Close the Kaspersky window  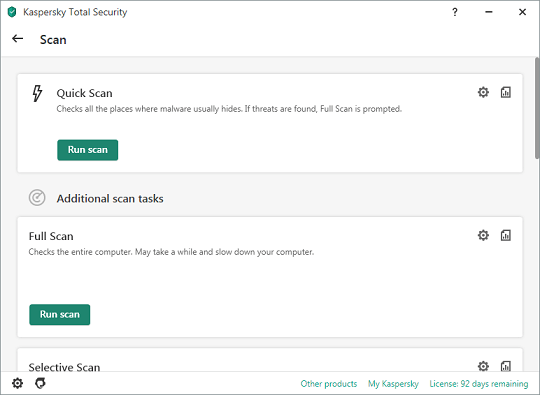click(x=522, y=12)
